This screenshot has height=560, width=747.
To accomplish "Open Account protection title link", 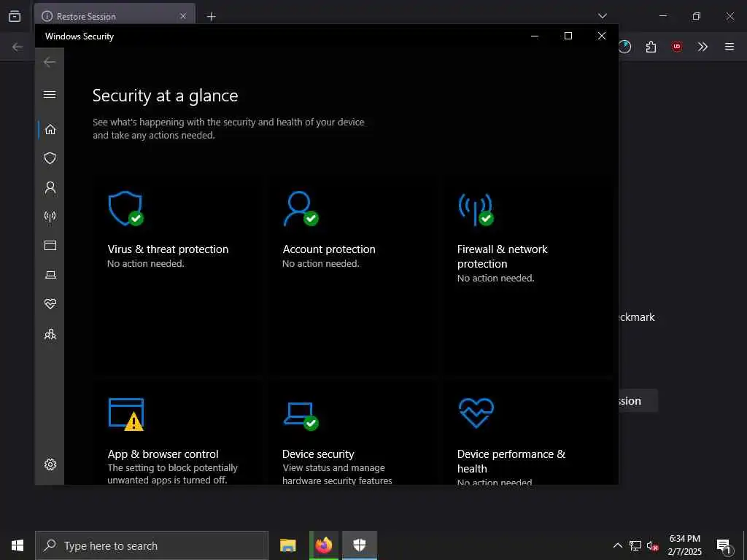I will pos(329,249).
